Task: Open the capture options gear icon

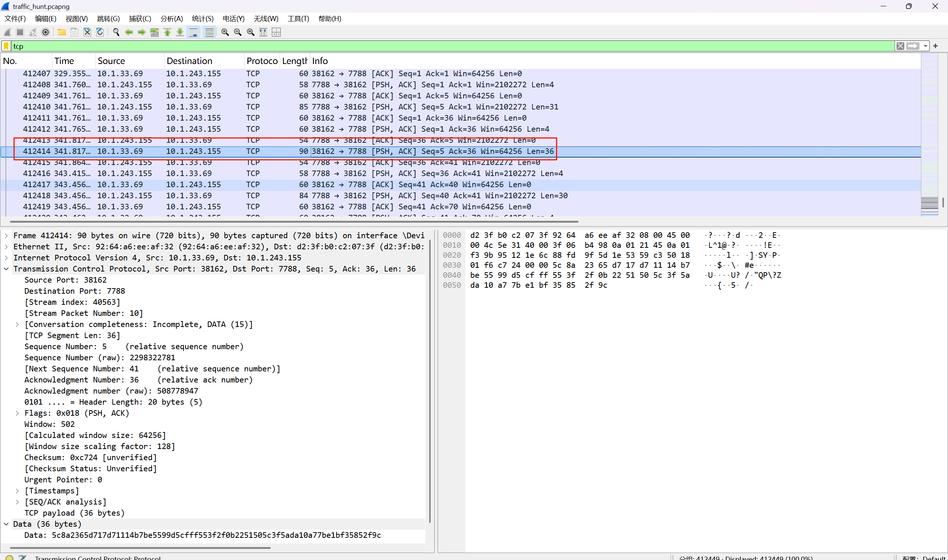Action: click(46, 33)
